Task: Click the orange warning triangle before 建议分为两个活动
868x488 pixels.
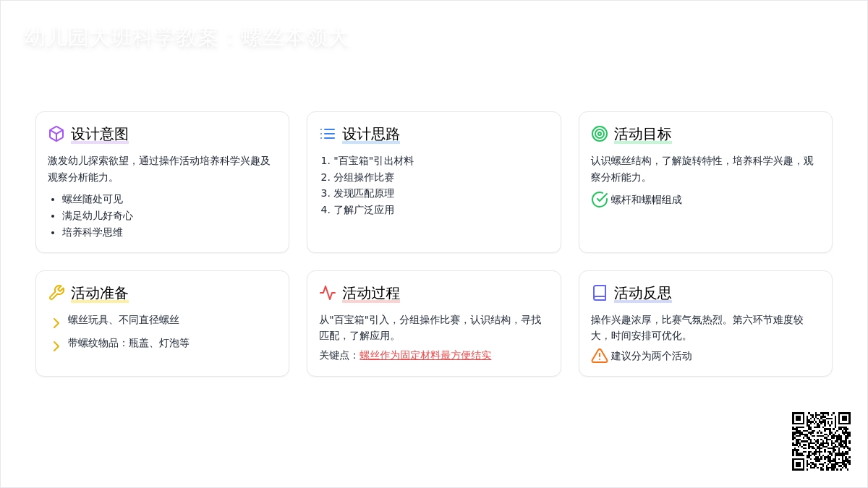Action: (x=598, y=356)
